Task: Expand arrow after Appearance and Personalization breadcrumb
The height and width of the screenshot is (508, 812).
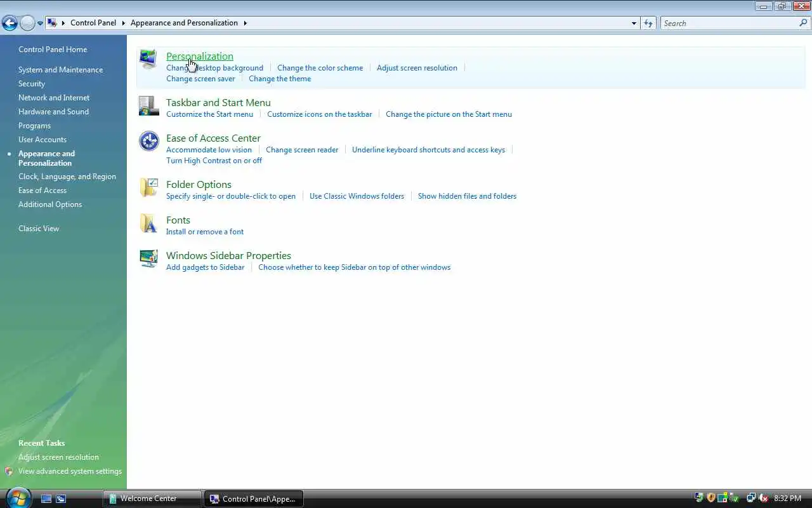Action: click(245, 23)
